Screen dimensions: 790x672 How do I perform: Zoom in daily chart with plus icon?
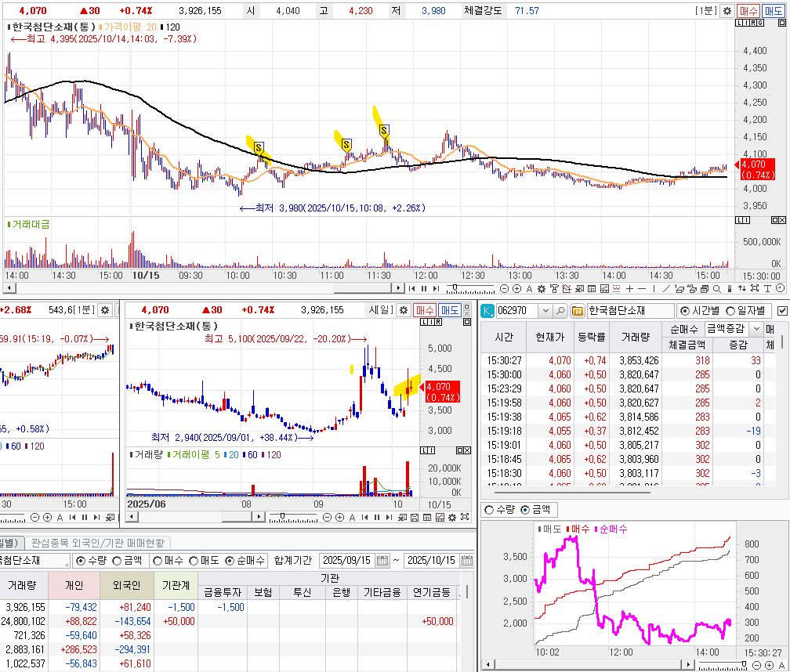click(x=339, y=517)
